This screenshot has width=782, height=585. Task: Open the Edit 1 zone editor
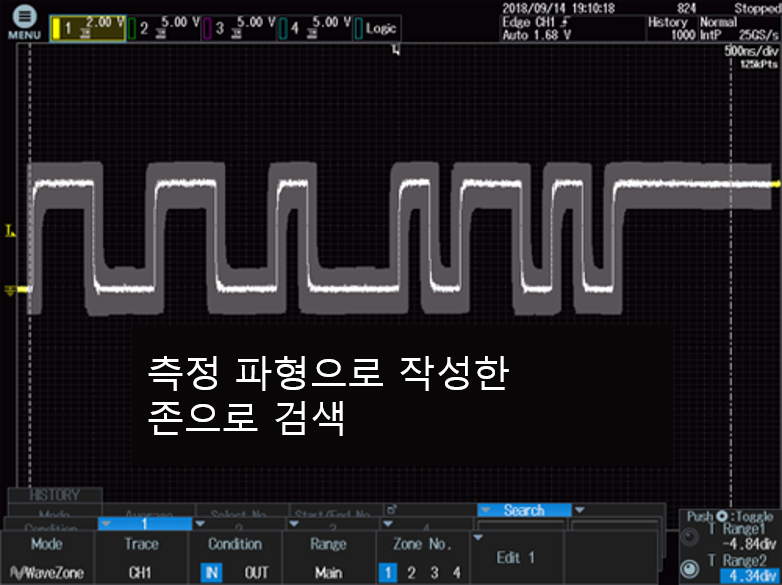tap(516, 558)
